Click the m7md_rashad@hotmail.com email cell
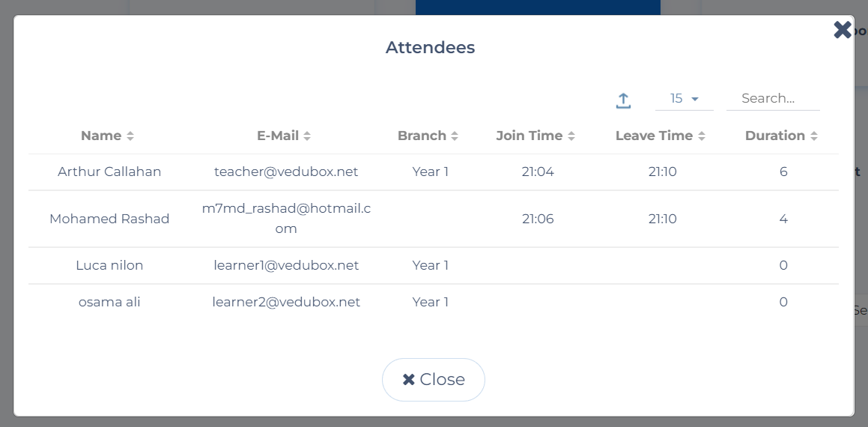 [x=286, y=219]
